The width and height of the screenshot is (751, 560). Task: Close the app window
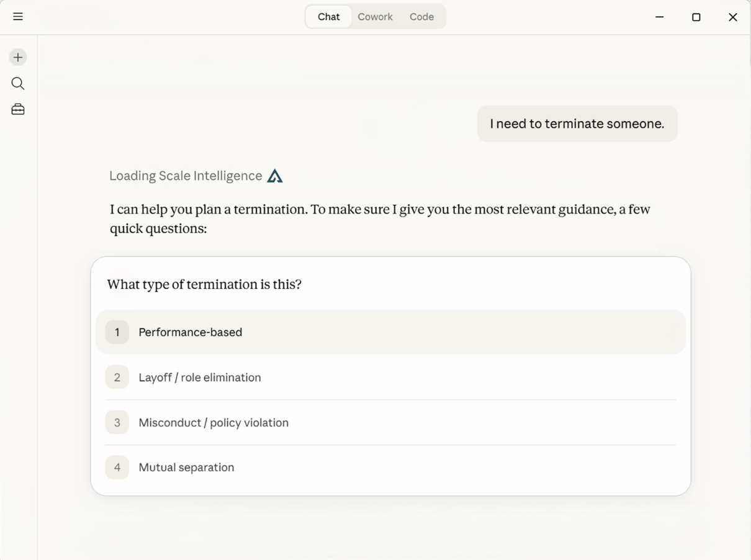[x=732, y=17]
